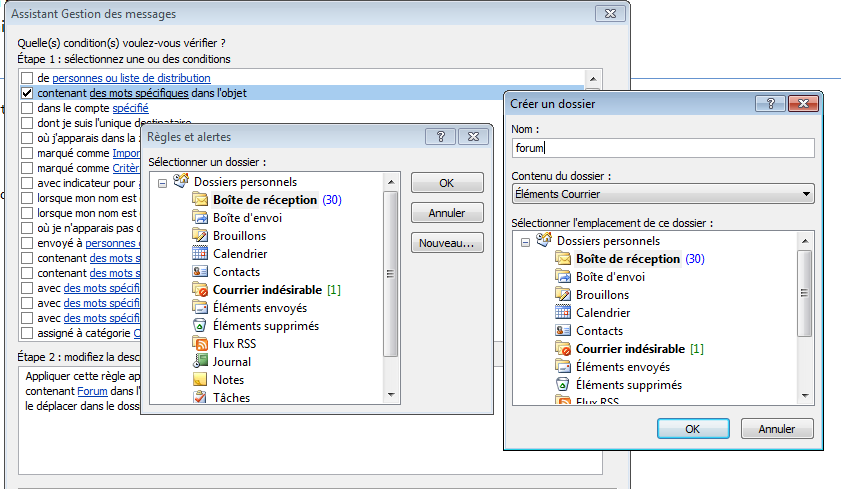
Task: Open the 'des mots spécifiques' link in checked condition
Action: 139,93
